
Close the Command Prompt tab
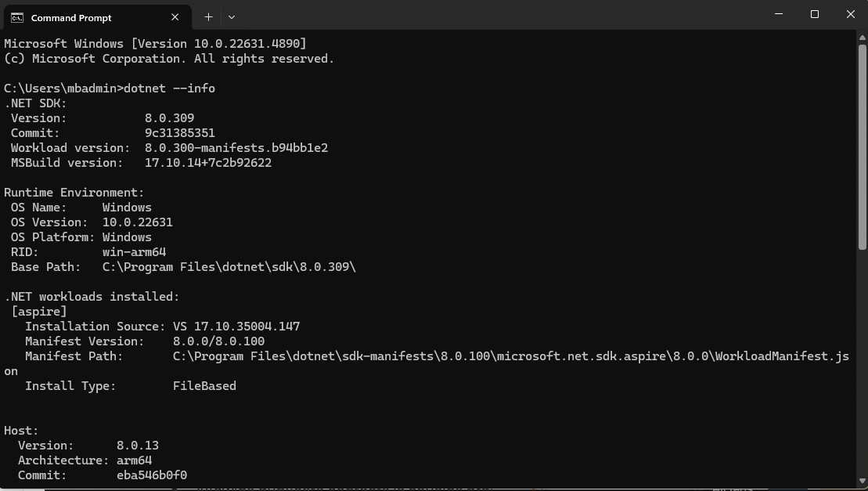pyautogui.click(x=175, y=17)
